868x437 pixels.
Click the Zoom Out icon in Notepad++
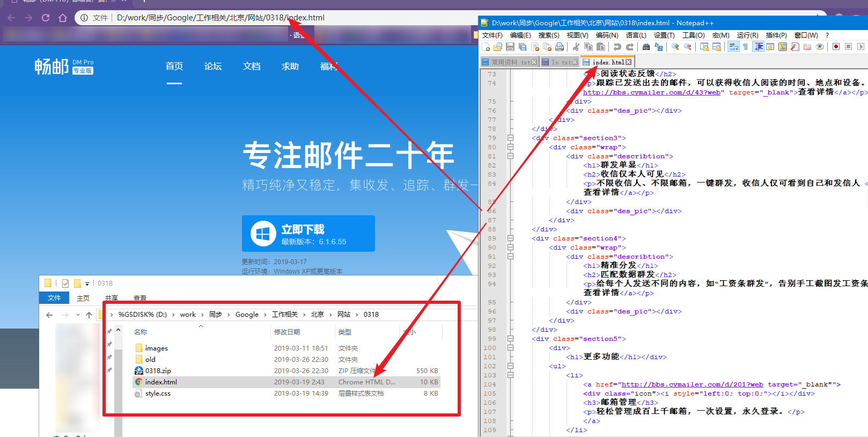(x=688, y=47)
